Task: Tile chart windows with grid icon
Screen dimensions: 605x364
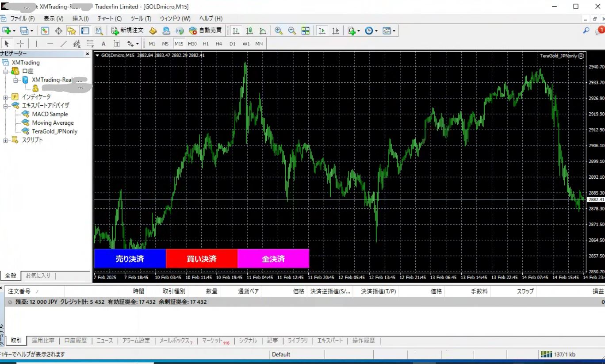Action: coord(305,31)
